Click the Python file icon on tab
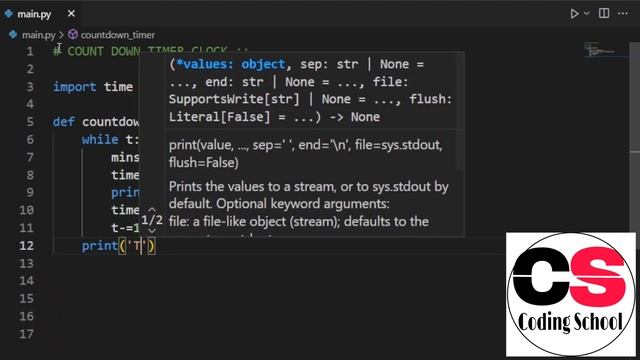This screenshot has height=360, width=640. coord(9,13)
